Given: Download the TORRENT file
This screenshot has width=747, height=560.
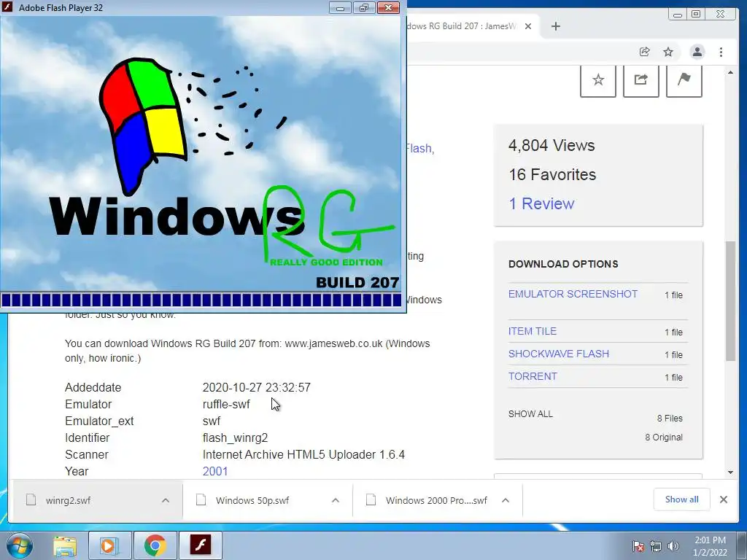Looking at the screenshot, I should (x=532, y=377).
